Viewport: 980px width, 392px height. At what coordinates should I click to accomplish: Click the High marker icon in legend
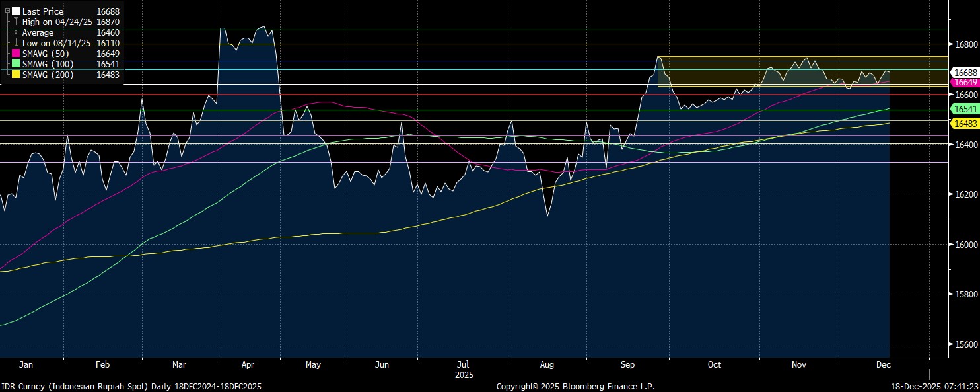pos(16,22)
